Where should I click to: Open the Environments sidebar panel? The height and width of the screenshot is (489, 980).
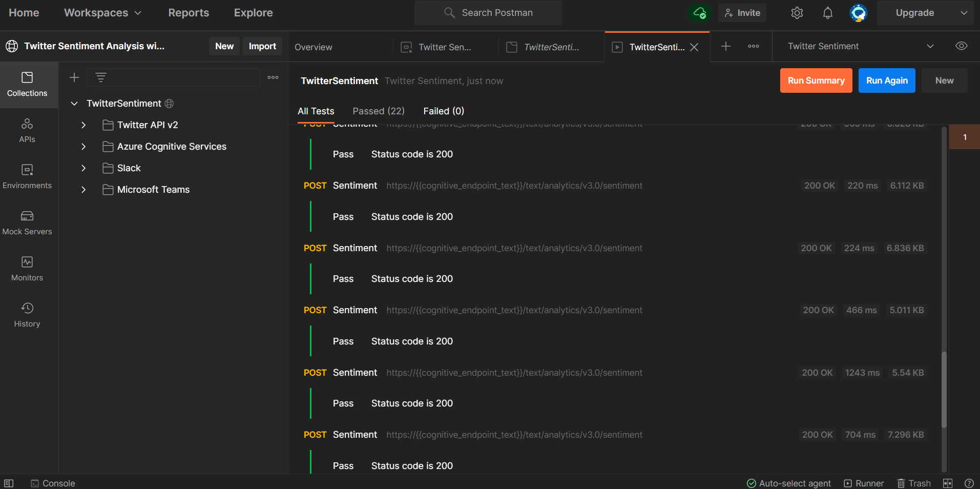pyautogui.click(x=27, y=177)
